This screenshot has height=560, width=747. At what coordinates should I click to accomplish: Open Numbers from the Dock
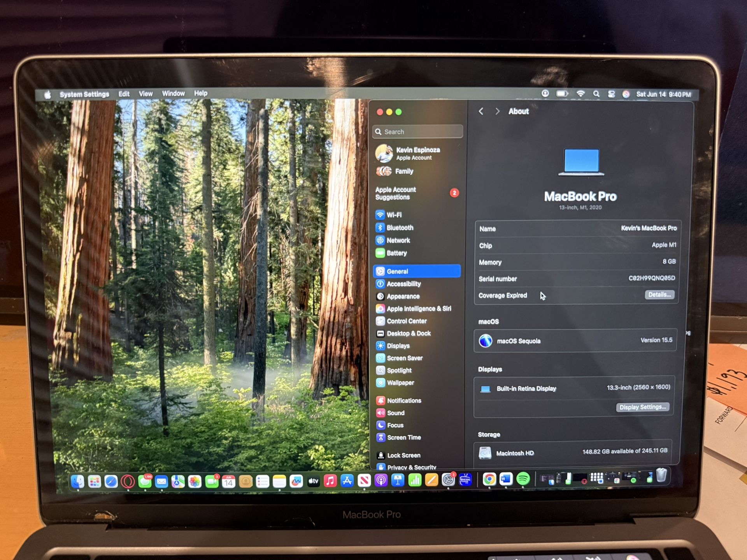[x=415, y=481]
